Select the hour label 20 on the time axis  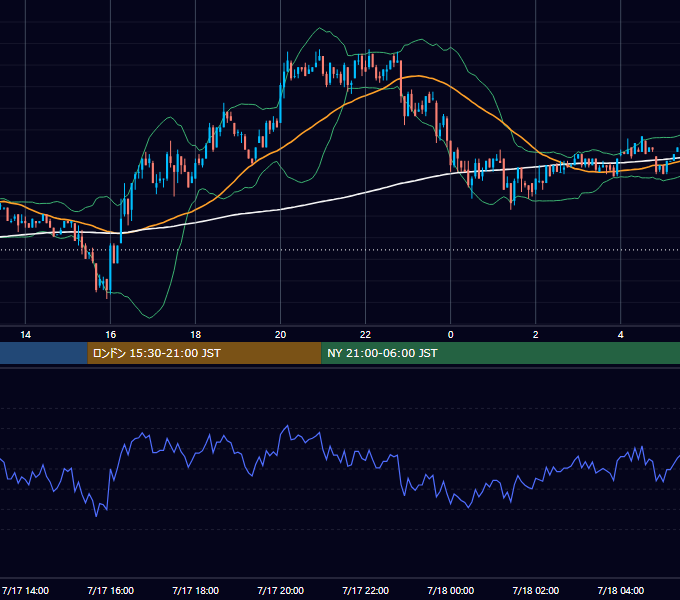point(281,335)
